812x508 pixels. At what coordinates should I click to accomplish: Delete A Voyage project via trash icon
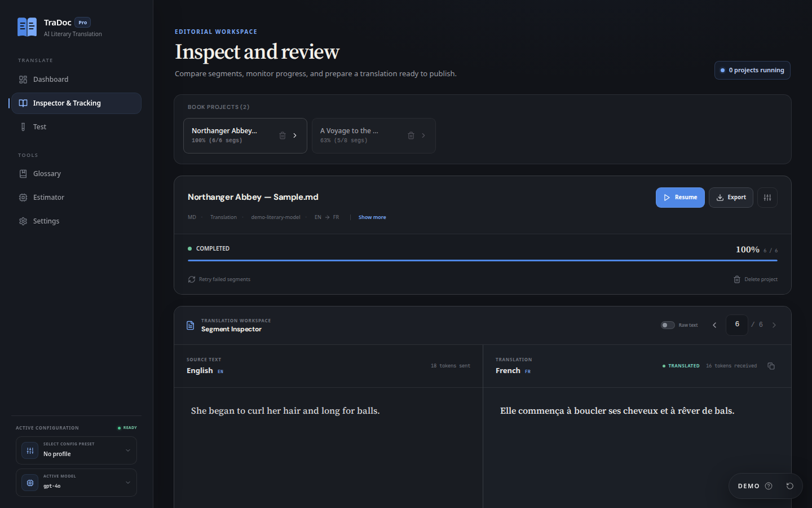[411, 135]
